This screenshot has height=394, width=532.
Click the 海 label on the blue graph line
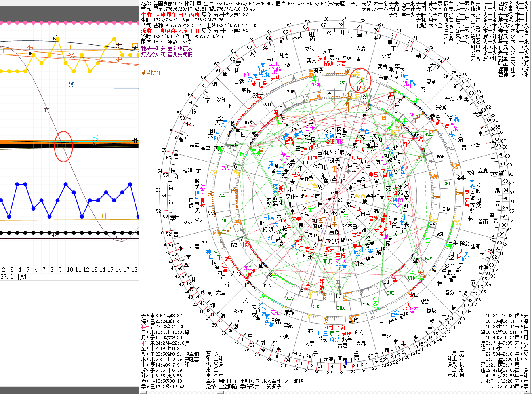(x=71, y=84)
